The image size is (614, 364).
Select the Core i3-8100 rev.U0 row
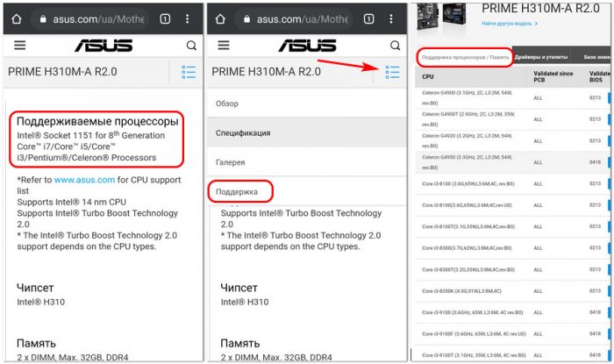(512, 205)
